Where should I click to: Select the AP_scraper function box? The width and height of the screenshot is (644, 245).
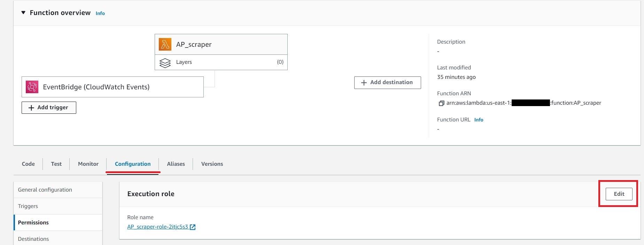(221, 44)
